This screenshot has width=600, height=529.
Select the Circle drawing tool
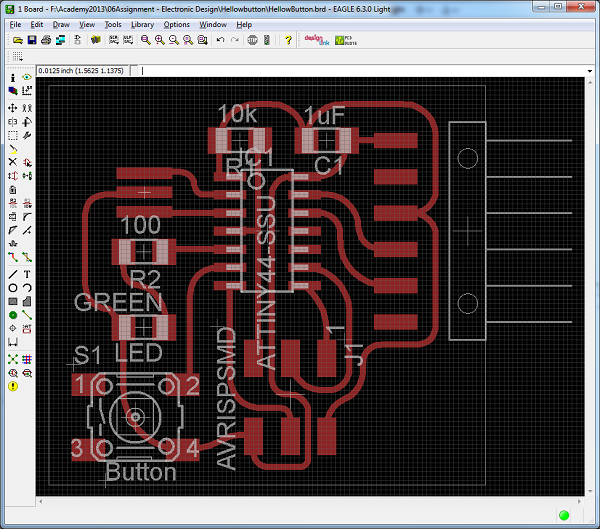[12, 287]
